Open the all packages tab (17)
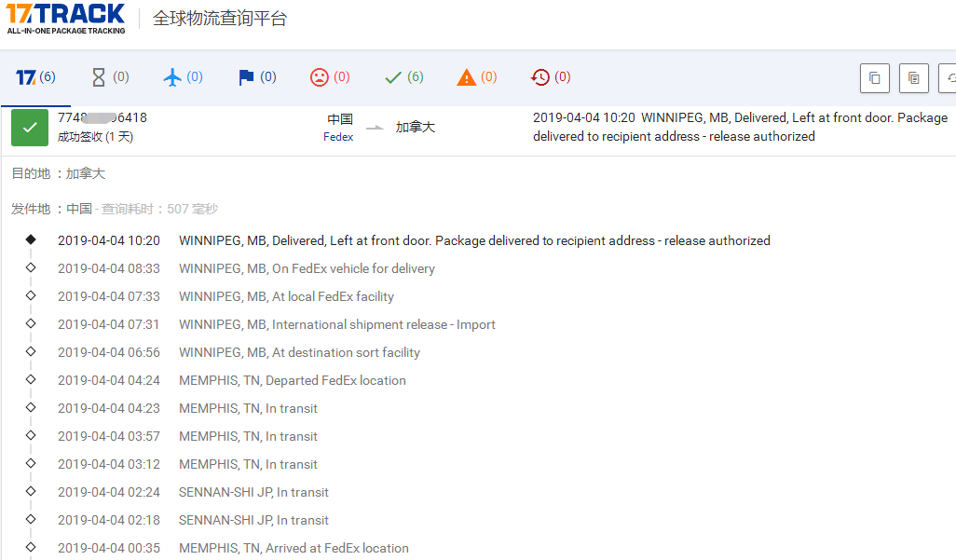956x560 pixels. 35,77
